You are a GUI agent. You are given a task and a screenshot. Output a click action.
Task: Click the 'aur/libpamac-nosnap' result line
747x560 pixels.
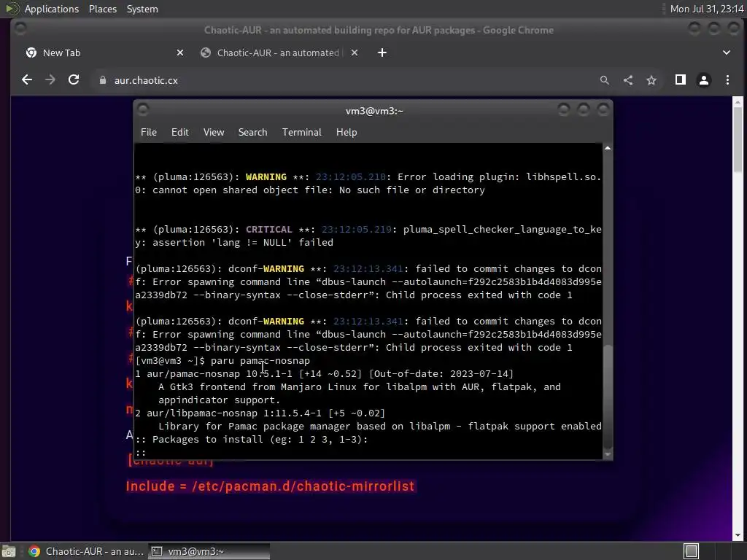[260, 413]
